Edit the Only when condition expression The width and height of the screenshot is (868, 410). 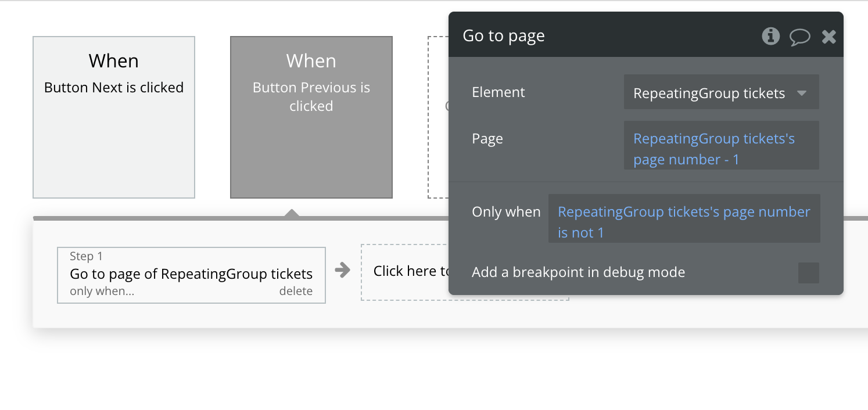(684, 222)
